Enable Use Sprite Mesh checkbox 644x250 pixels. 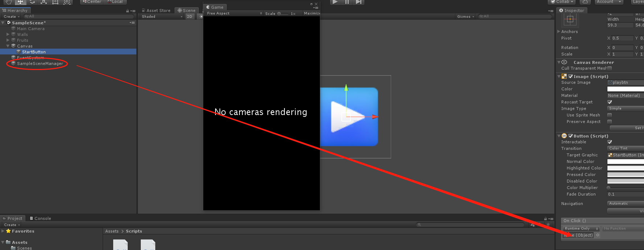[x=610, y=115]
